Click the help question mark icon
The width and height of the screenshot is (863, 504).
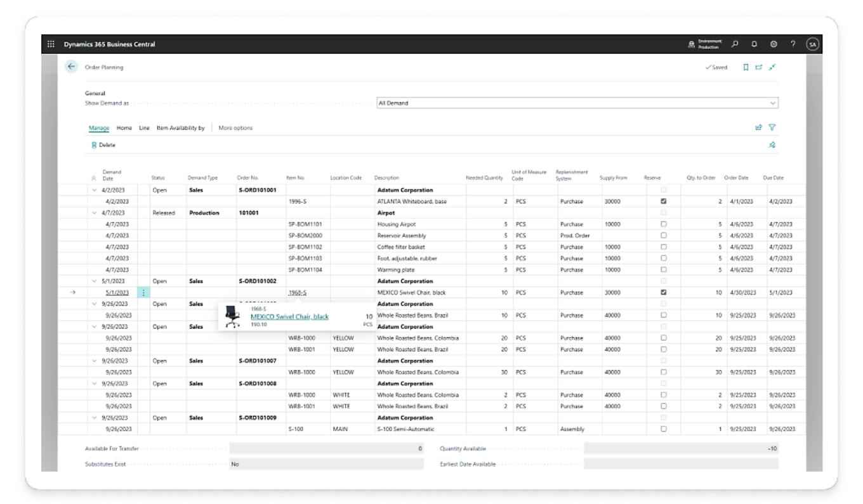tap(793, 44)
